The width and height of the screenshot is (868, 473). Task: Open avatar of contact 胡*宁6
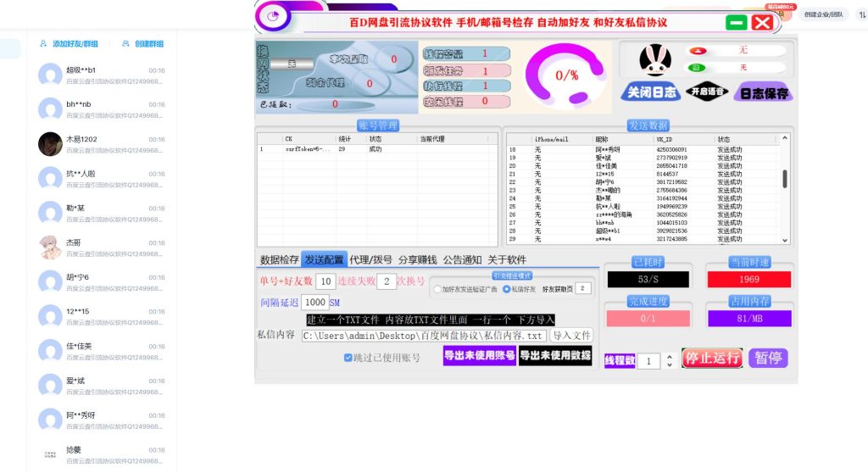tap(50, 282)
